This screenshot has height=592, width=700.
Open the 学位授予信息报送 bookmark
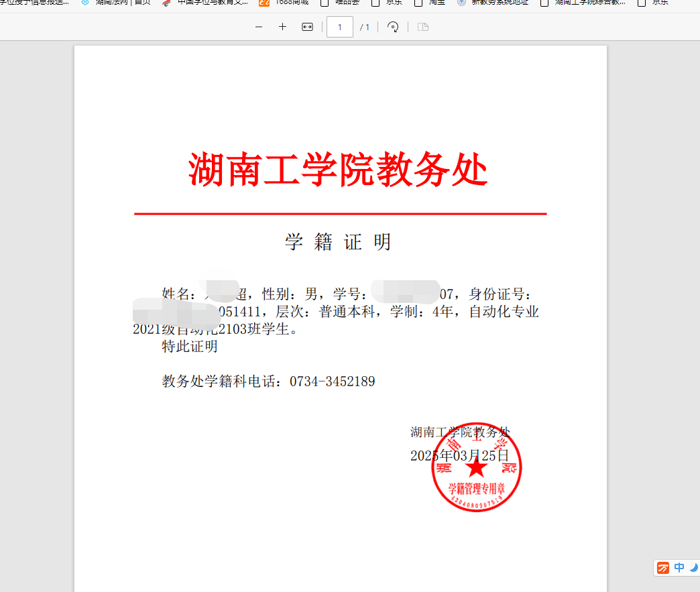pyautogui.click(x=34, y=3)
